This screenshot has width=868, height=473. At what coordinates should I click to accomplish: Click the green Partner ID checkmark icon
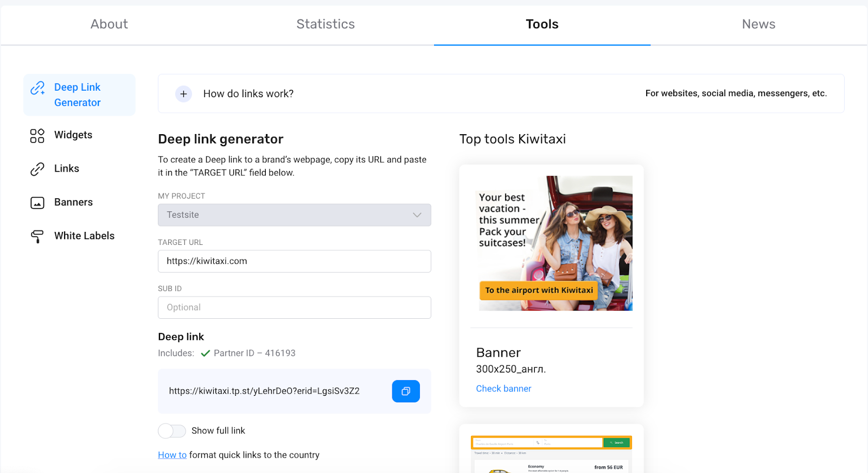[x=206, y=354]
